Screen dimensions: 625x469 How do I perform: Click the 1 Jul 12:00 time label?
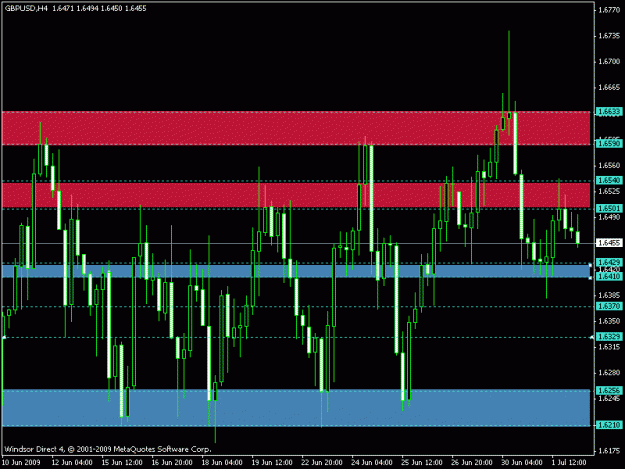click(x=569, y=463)
